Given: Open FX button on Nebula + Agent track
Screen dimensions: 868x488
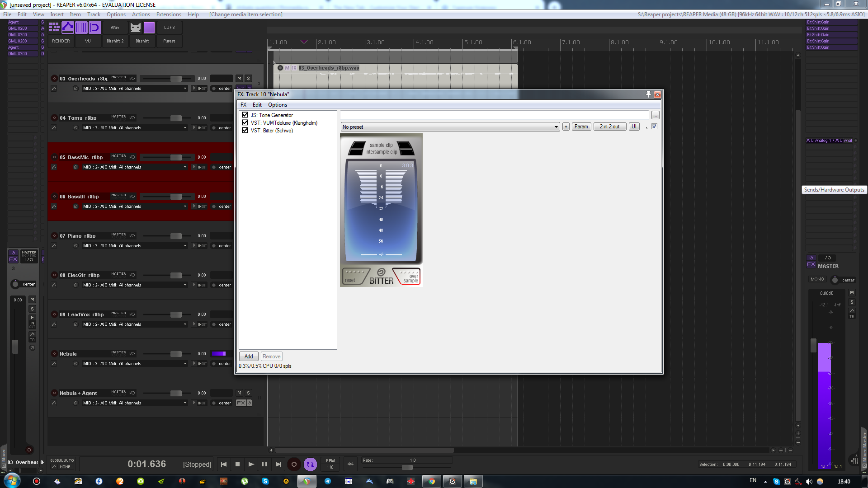Looking at the screenshot, I should 241,403.
